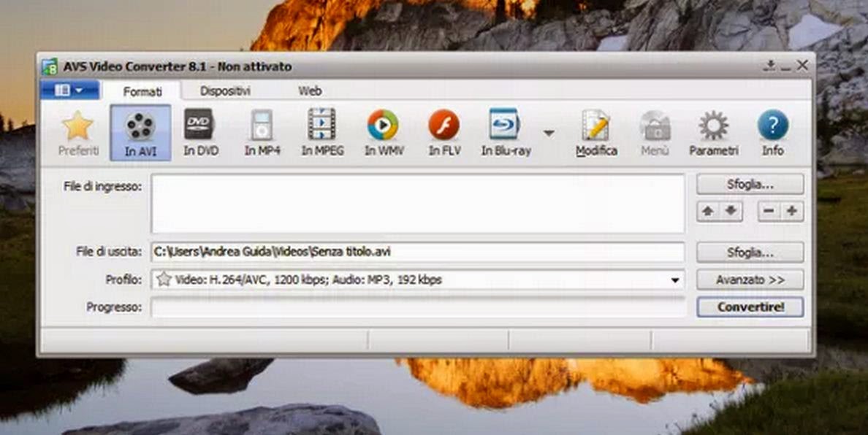Select the In FLV Flash icon
Image resolution: width=868 pixels, height=435 pixels.
click(444, 134)
